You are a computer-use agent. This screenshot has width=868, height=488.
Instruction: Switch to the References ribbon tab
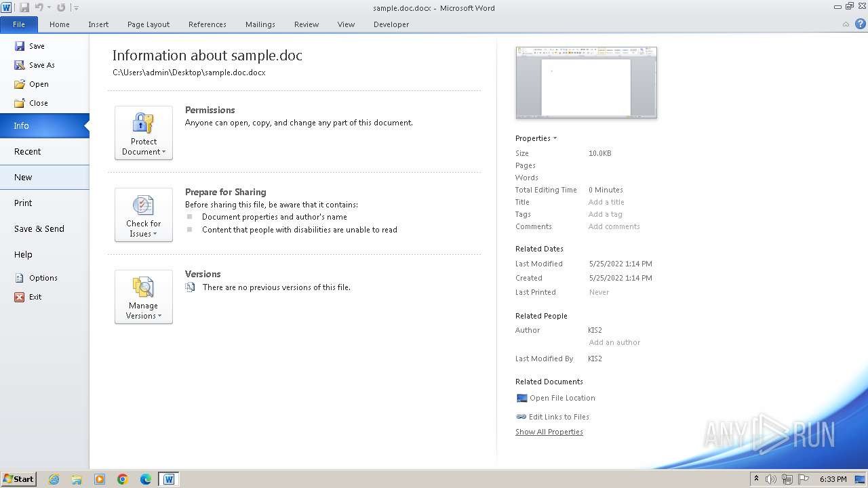tap(208, 24)
